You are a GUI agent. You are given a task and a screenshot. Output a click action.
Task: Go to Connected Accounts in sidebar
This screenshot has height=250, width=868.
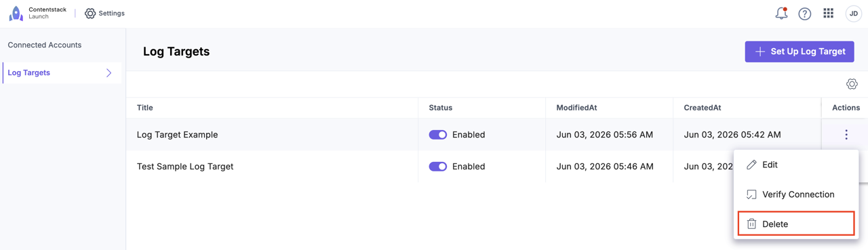pyautogui.click(x=45, y=45)
